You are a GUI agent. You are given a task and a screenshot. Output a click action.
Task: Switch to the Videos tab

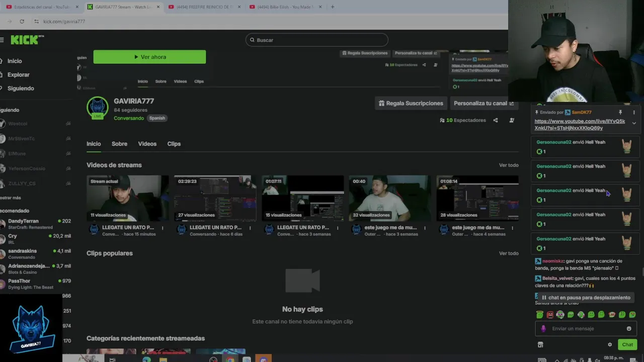coord(147,144)
